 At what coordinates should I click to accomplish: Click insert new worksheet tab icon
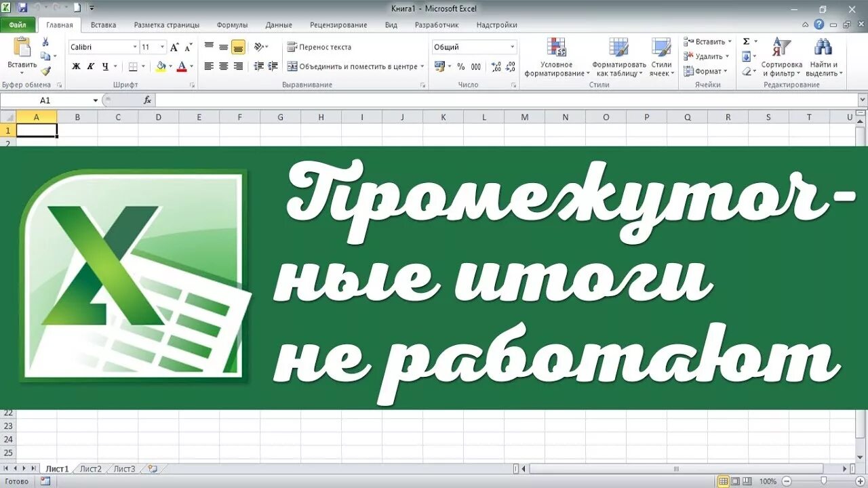point(153,468)
